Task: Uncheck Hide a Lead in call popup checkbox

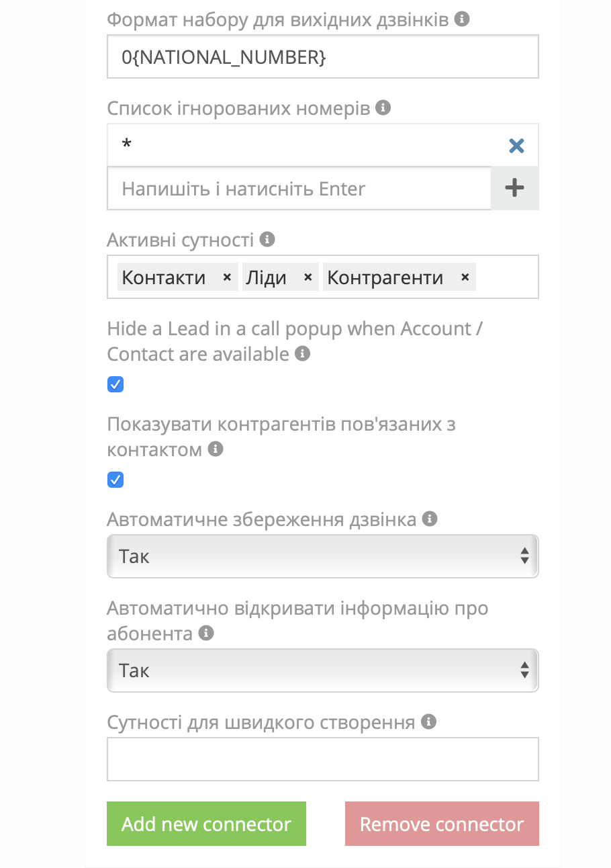Action: pyautogui.click(x=115, y=384)
